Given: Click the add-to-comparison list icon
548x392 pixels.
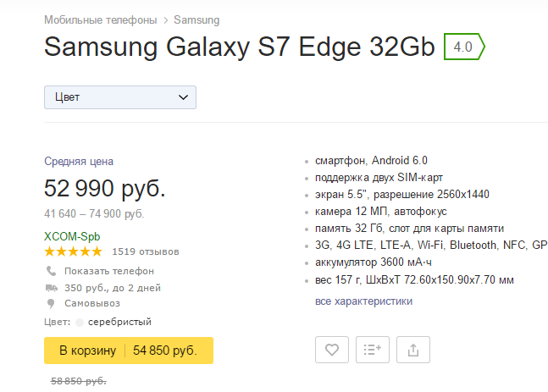Looking at the screenshot, I should (x=373, y=349).
